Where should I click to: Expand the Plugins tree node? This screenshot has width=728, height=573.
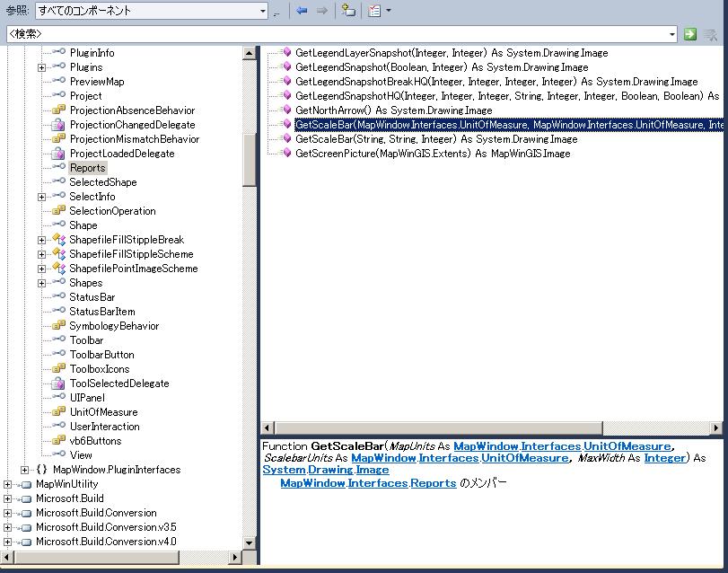coord(42,67)
